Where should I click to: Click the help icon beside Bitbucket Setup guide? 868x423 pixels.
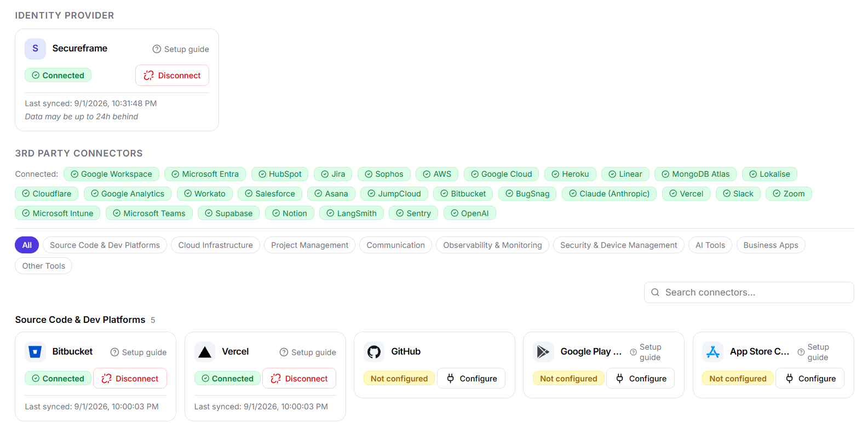pos(114,352)
